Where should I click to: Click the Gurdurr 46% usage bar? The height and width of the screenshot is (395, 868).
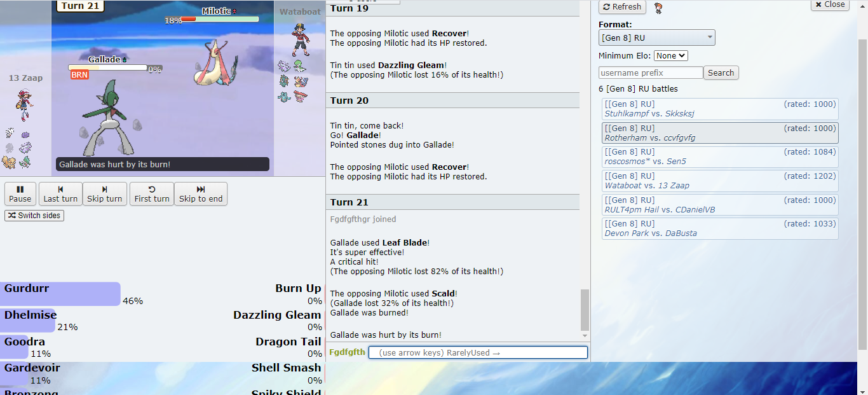tap(60, 294)
